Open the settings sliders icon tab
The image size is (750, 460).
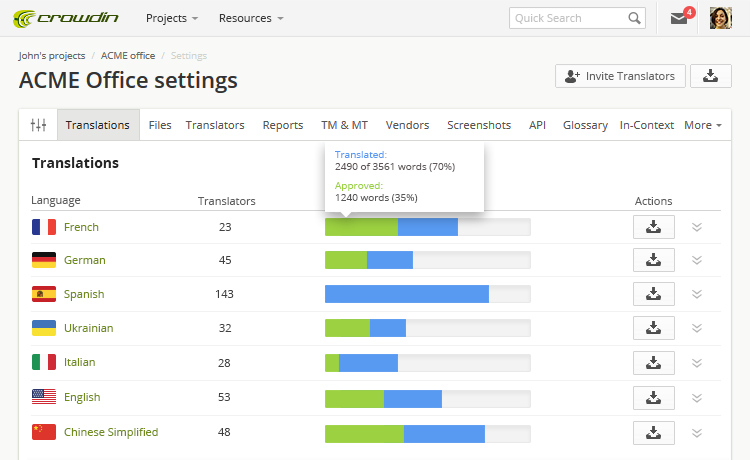coord(38,125)
